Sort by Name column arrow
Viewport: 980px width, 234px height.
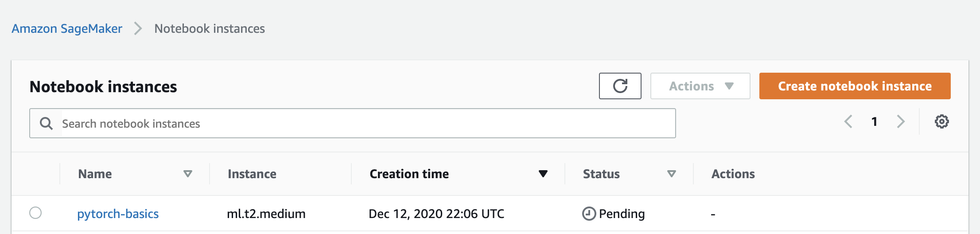click(188, 174)
